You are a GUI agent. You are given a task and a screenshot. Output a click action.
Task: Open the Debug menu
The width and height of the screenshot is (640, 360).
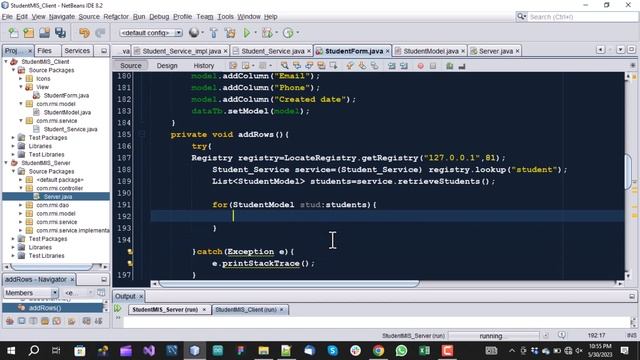pyautogui.click(x=159, y=16)
